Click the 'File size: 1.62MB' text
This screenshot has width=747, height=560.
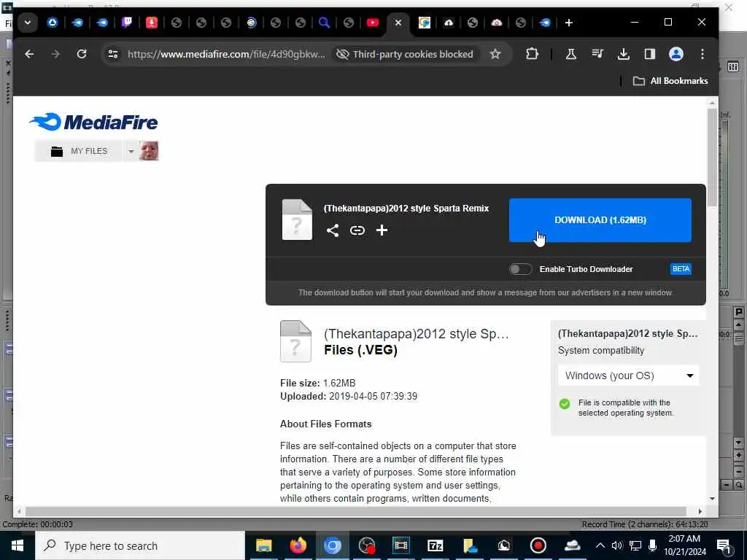pyautogui.click(x=318, y=383)
